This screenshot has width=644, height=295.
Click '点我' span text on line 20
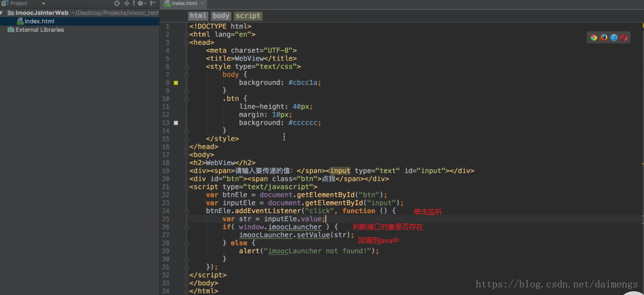(330, 179)
